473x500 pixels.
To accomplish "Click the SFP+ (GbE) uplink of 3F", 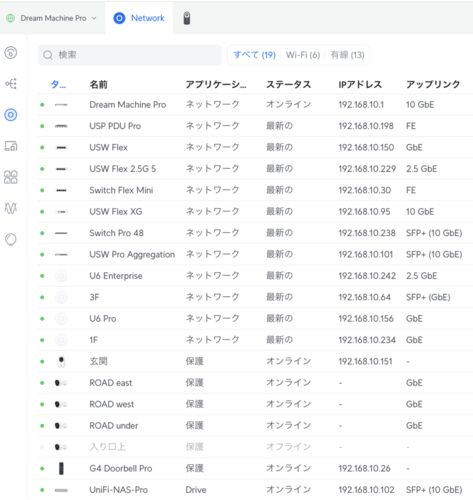I will point(428,297).
